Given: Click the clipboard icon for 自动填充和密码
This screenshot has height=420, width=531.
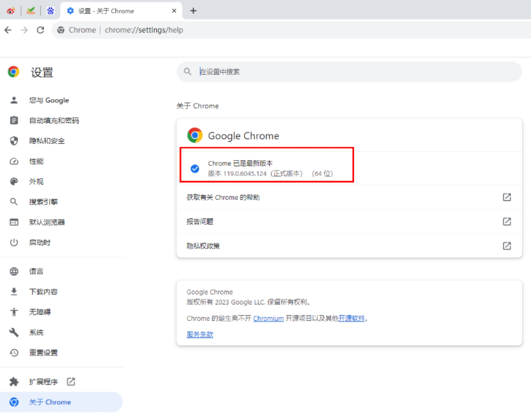Looking at the screenshot, I should pos(14,121).
